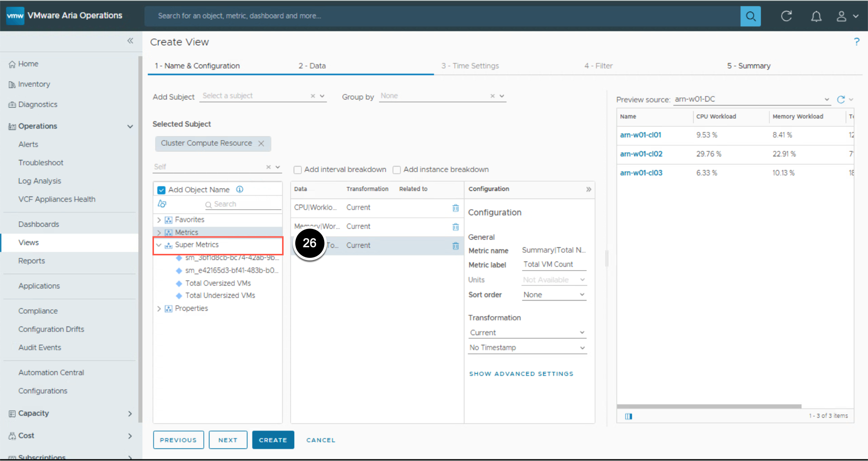Open the user account menu icon
868x461 pixels.
(x=842, y=16)
